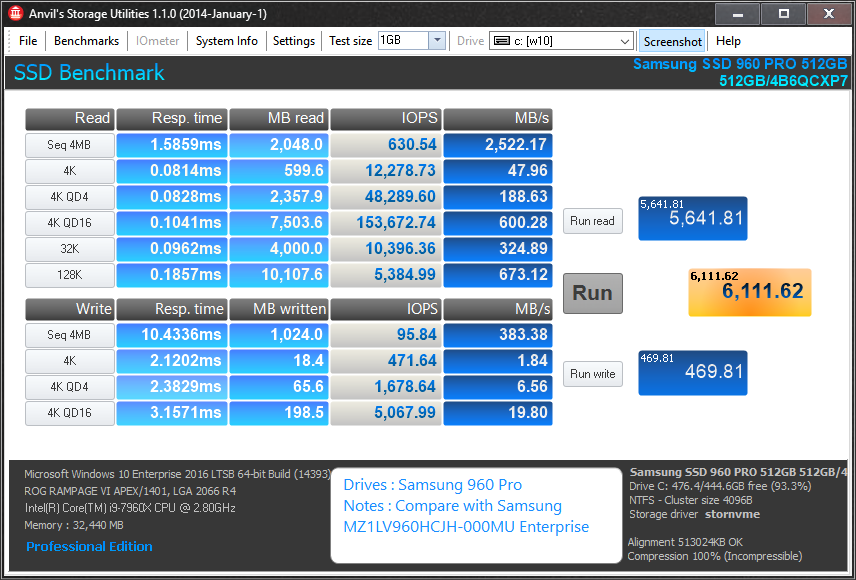Click the Professional Edition label
Screen dimensions: 856x580
tap(89, 547)
